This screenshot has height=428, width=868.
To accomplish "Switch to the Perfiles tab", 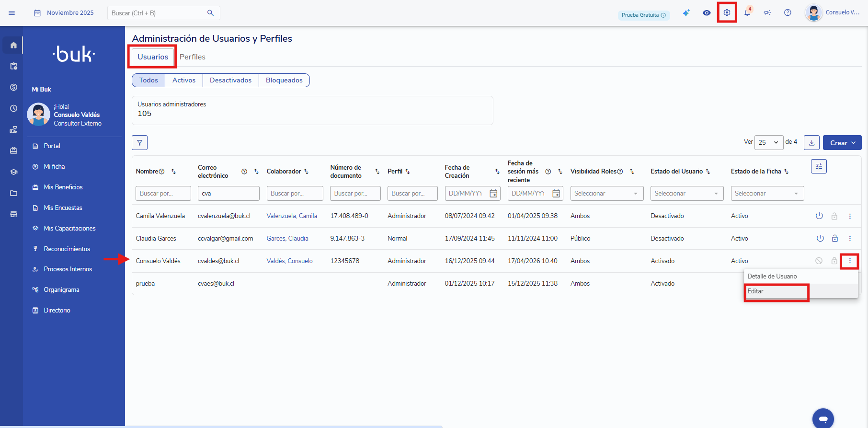I will [x=192, y=57].
